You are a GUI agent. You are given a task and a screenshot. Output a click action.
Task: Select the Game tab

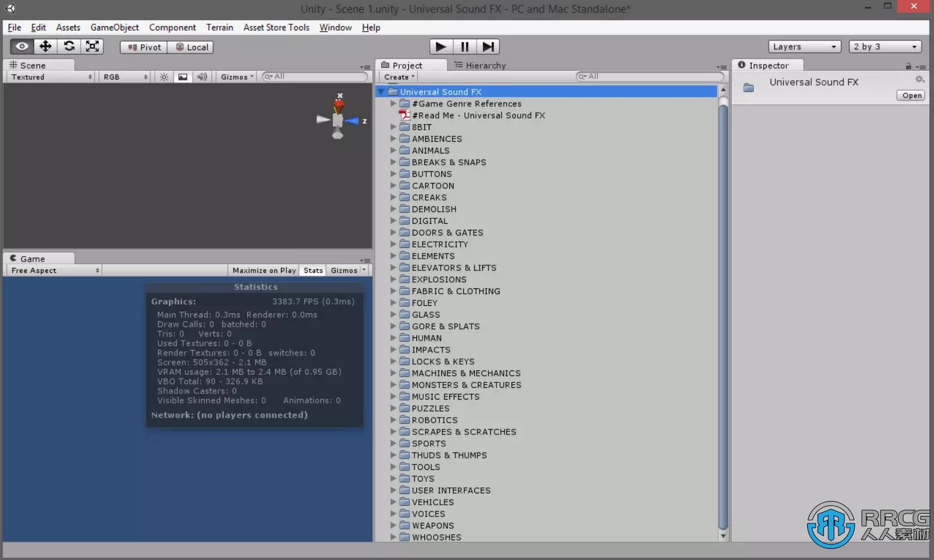pyautogui.click(x=39, y=259)
